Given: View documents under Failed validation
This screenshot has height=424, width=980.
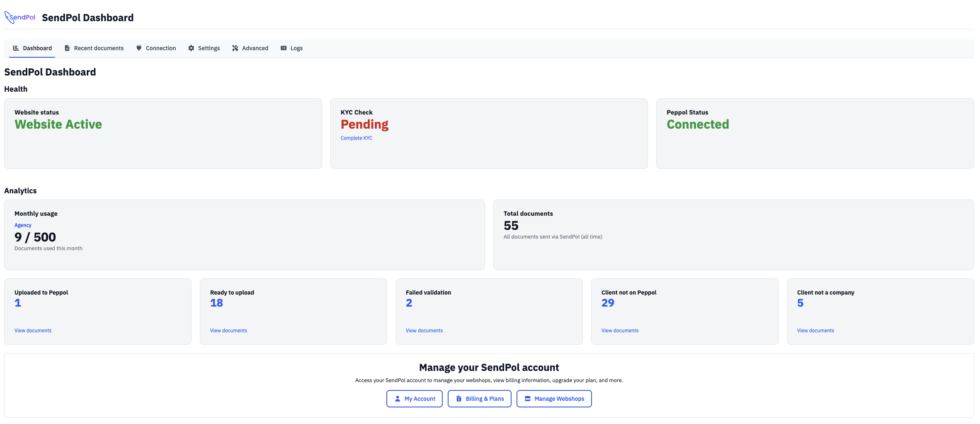Looking at the screenshot, I should click(x=424, y=331).
